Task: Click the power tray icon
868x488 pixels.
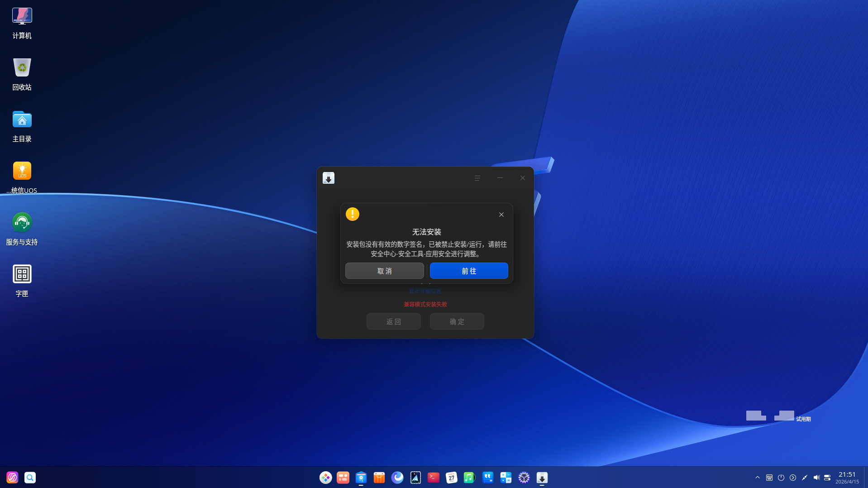Action: pyautogui.click(x=781, y=478)
